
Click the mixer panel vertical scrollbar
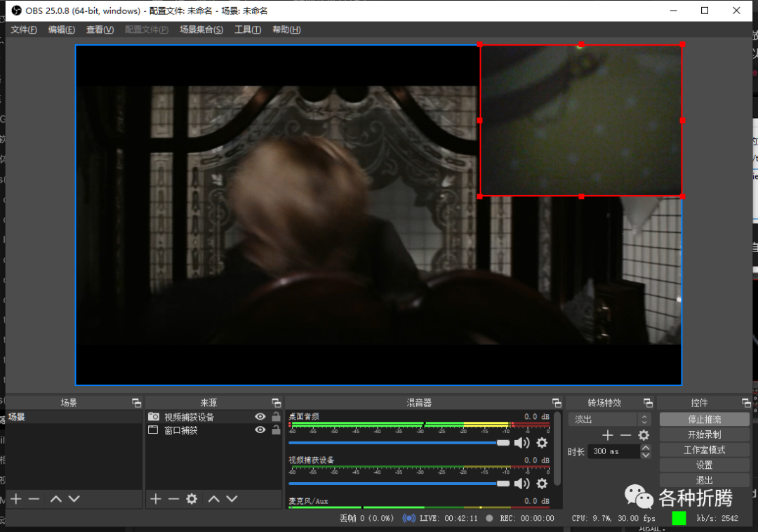click(x=557, y=448)
